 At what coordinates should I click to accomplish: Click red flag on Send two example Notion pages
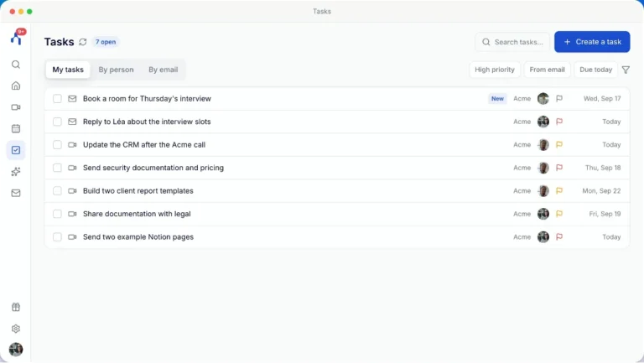tap(559, 237)
